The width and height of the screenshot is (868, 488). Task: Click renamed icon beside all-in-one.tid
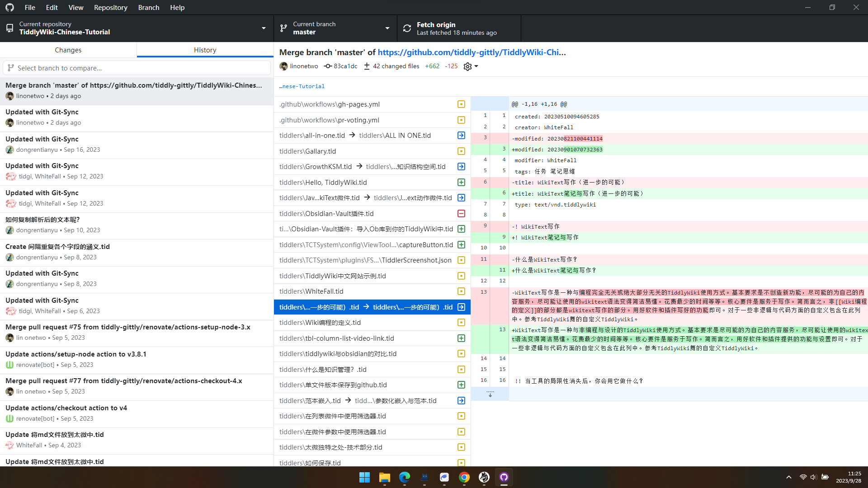coord(461,136)
